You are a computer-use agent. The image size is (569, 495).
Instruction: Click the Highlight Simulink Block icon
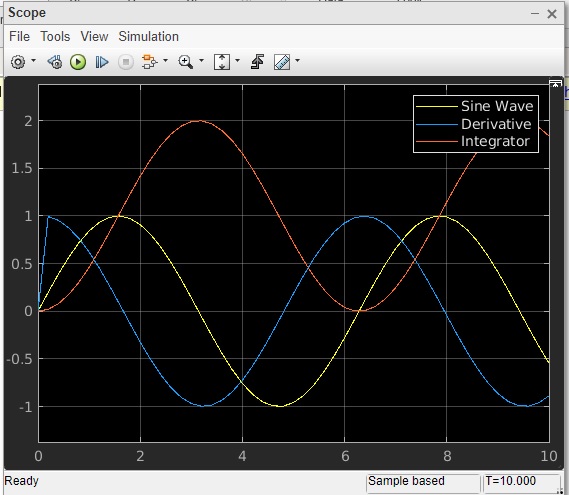[149, 62]
